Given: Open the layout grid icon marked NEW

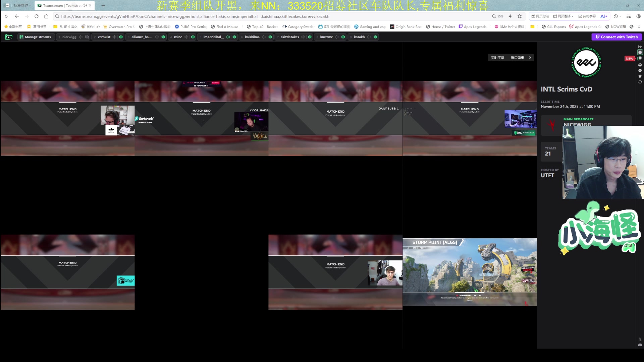Looking at the screenshot, I should pyautogui.click(x=640, y=58).
